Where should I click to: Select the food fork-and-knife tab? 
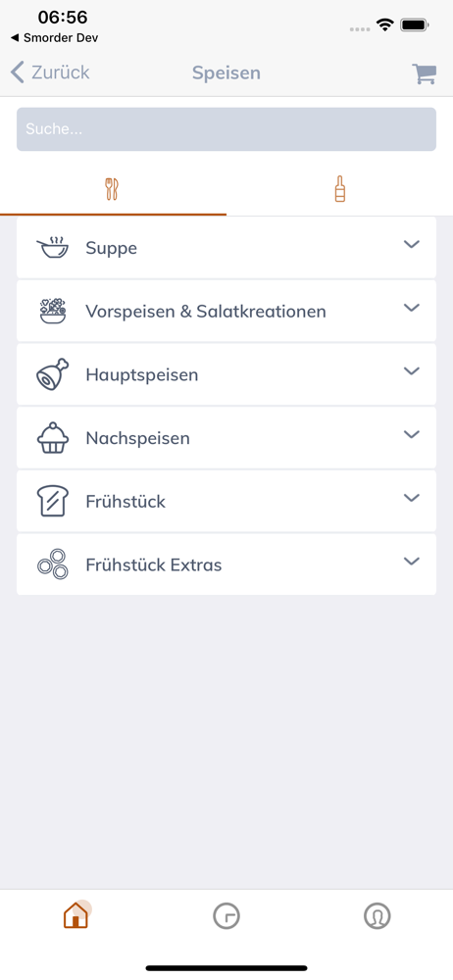click(x=114, y=189)
